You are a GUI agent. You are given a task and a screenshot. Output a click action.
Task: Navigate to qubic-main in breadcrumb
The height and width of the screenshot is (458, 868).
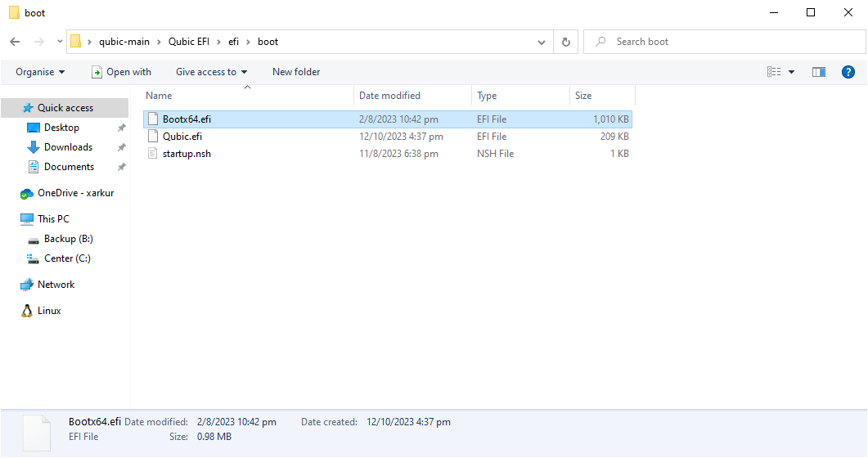tap(124, 42)
